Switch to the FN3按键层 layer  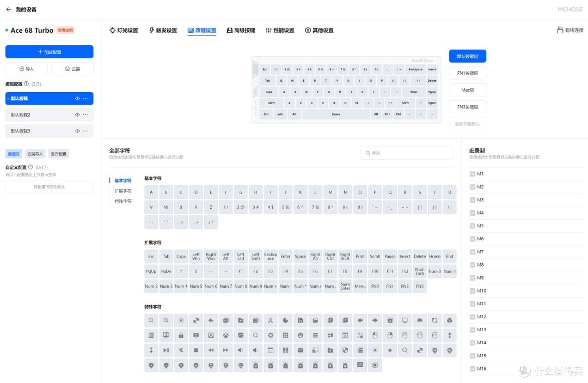point(468,107)
